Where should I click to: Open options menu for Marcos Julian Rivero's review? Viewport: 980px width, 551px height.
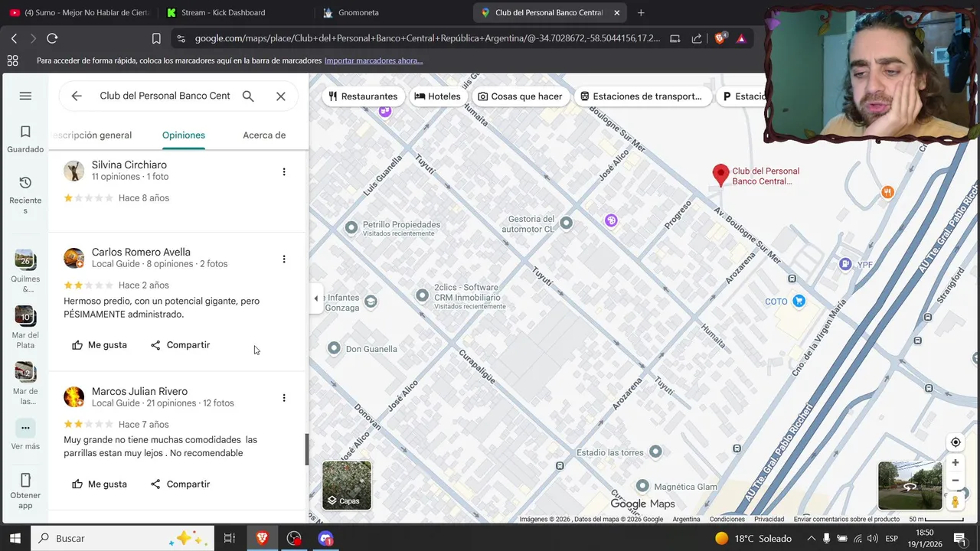pyautogui.click(x=284, y=398)
